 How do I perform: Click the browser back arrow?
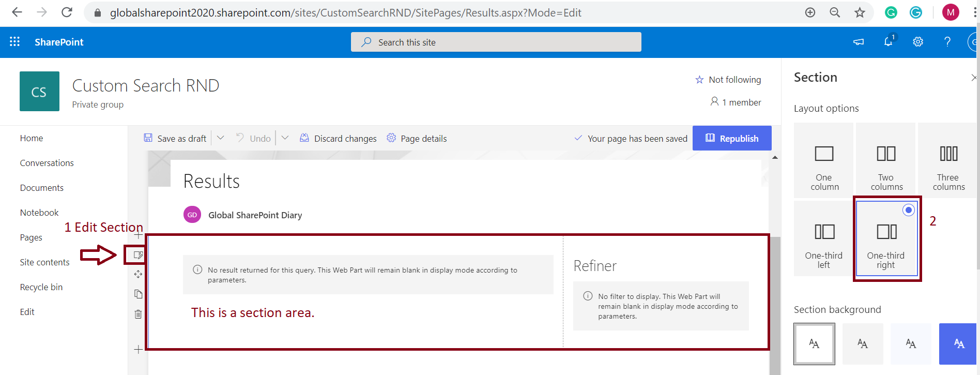(x=17, y=12)
